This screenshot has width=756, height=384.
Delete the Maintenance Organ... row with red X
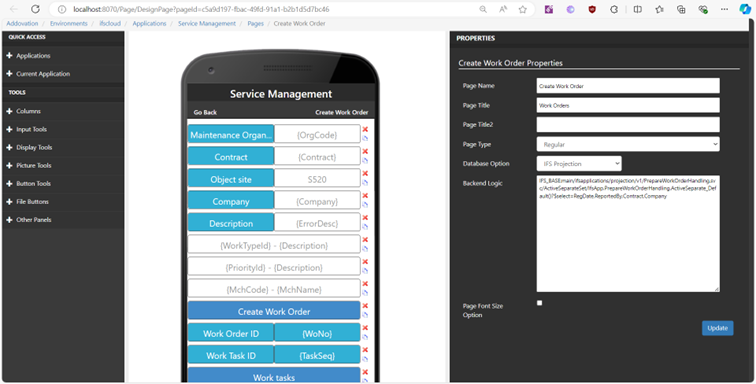pos(365,129)
